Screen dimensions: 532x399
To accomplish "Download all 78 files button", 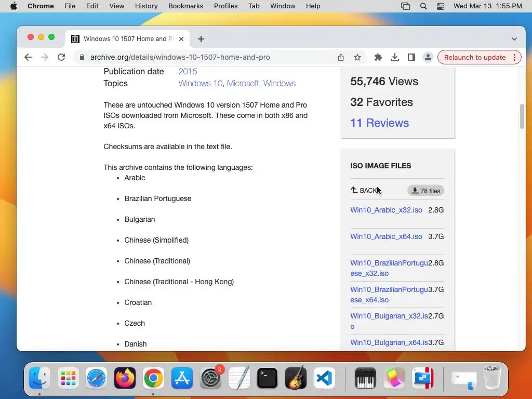I will tap(425, 191).
